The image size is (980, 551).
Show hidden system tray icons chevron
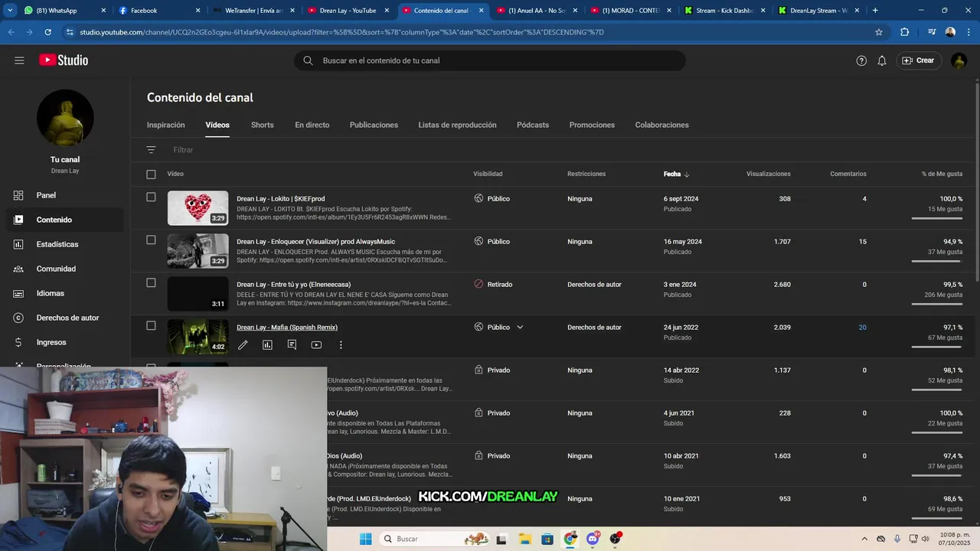pos(864,539)
